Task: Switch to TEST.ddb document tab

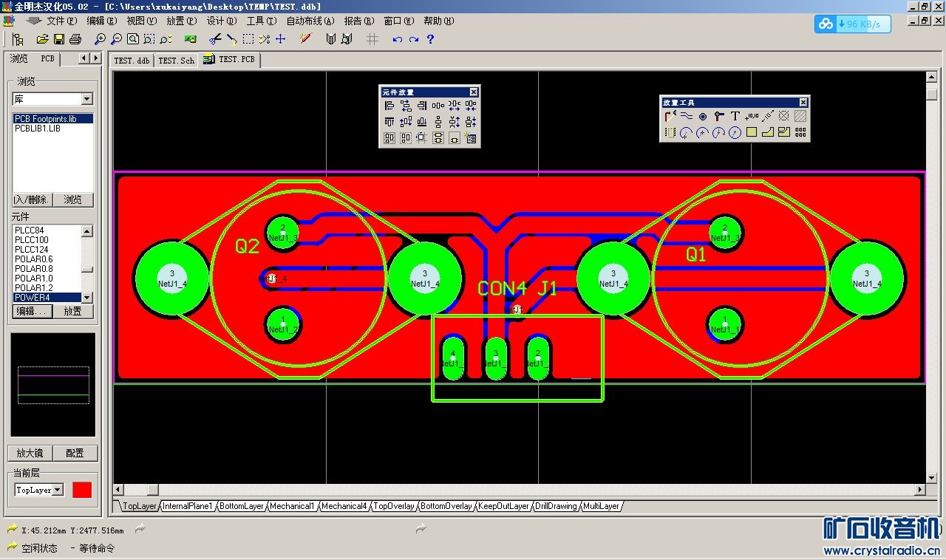Action: tap(132, 61)
